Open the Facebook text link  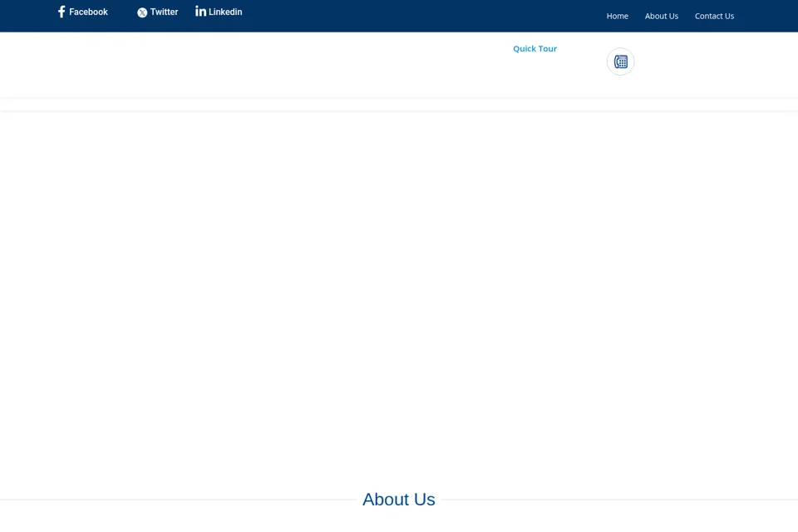[x=89, y=12]
